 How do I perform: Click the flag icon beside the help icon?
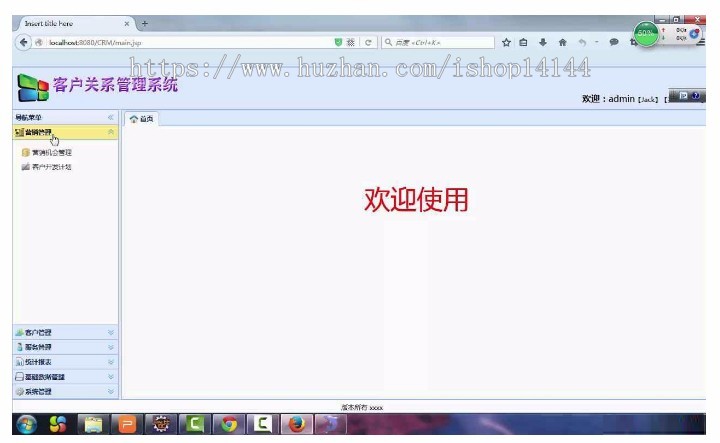click(683, 95)
